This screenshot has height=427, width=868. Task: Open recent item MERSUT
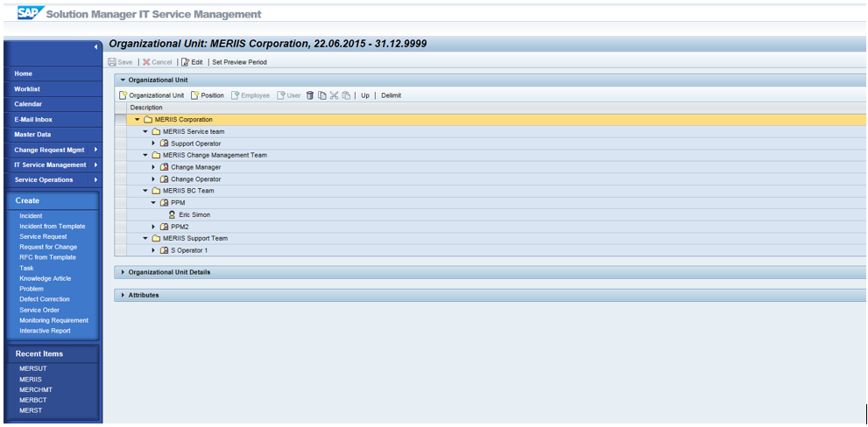tap(33, 368)
